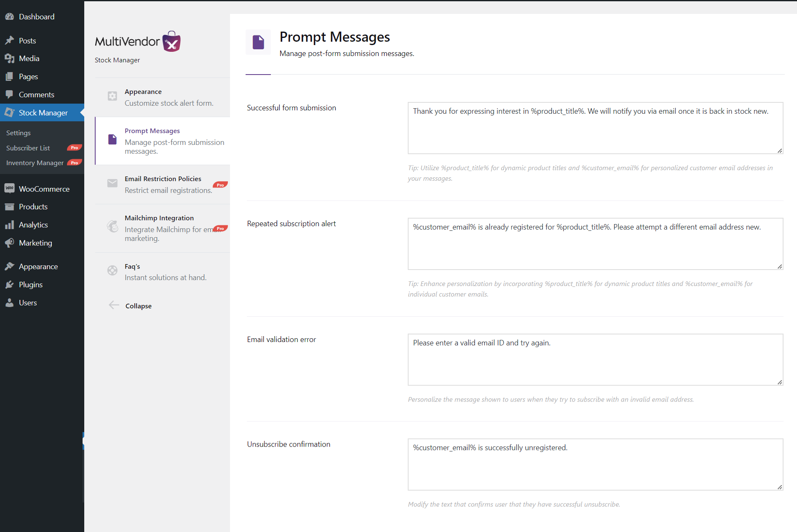Click the Pro badge on Inventory Manager
Viewport: 797px width, 532px height.
pos(75,163)
